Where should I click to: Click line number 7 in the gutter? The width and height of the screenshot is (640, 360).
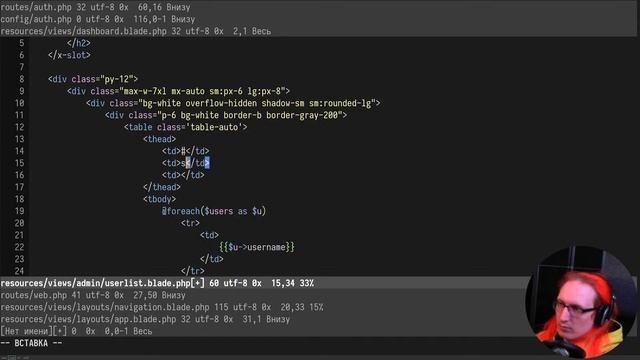(22, 67)
